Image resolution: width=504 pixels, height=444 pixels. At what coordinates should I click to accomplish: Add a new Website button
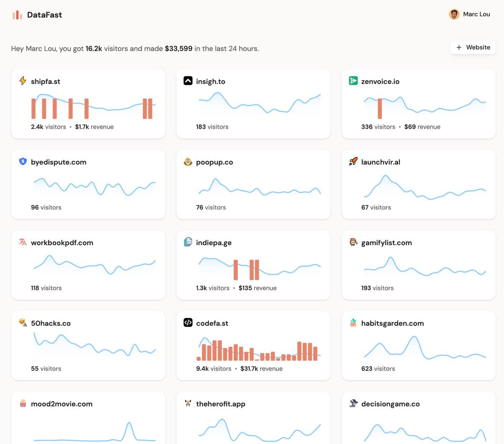click(x=473, y=47)
